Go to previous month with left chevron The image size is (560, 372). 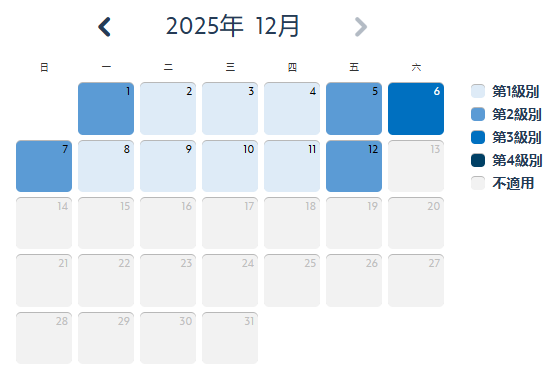coord(104,27)
